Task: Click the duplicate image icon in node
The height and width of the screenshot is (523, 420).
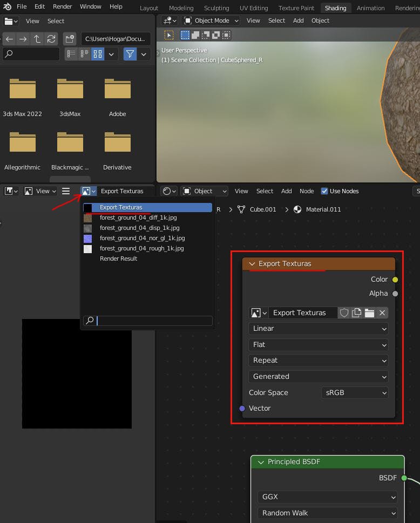Action: (x=356, y=313)
